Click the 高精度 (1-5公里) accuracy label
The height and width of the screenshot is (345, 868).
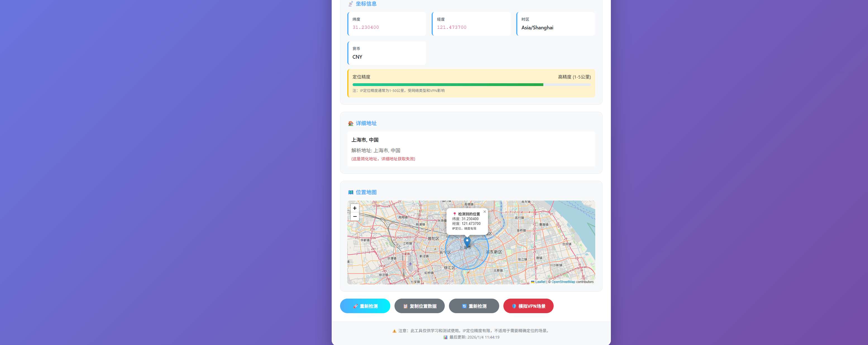(x=574, y=77)
